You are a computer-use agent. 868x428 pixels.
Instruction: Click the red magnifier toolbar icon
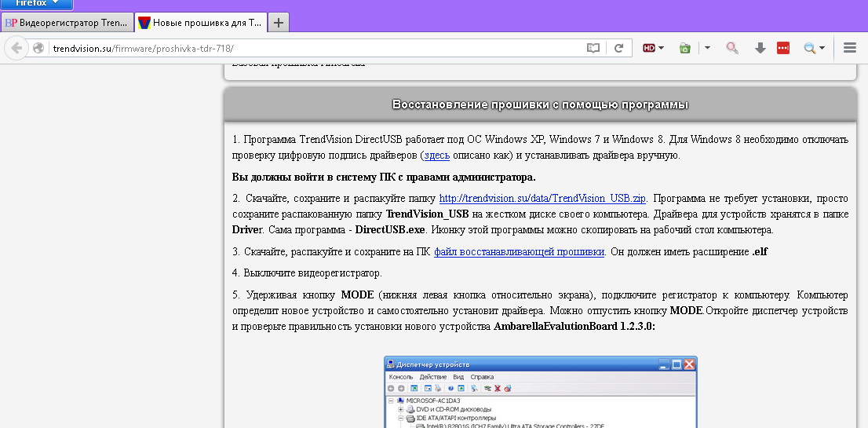tap(732, 49)
